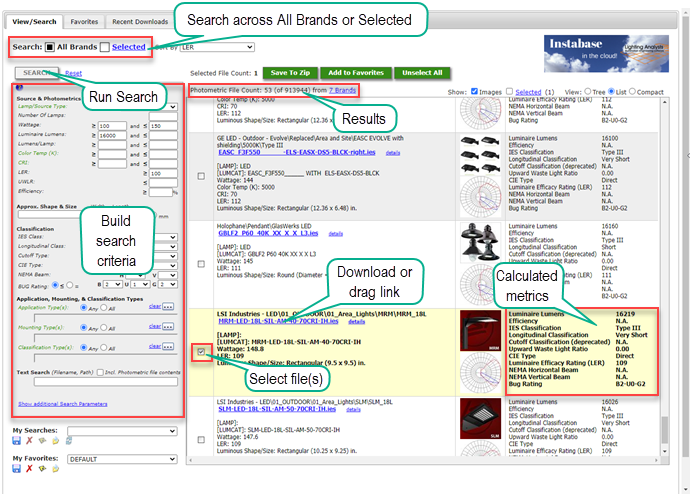The width and height of the screenshot is (690, 494).
Task: Click the results list vertical scrollbar thumb
Action: 664,430
